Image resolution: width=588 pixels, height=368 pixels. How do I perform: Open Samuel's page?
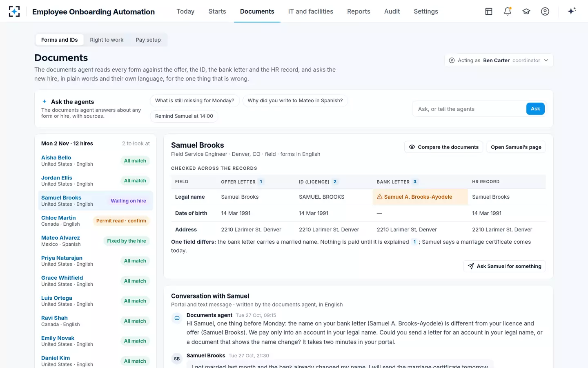pyautogui.click(x=516, y=147)
